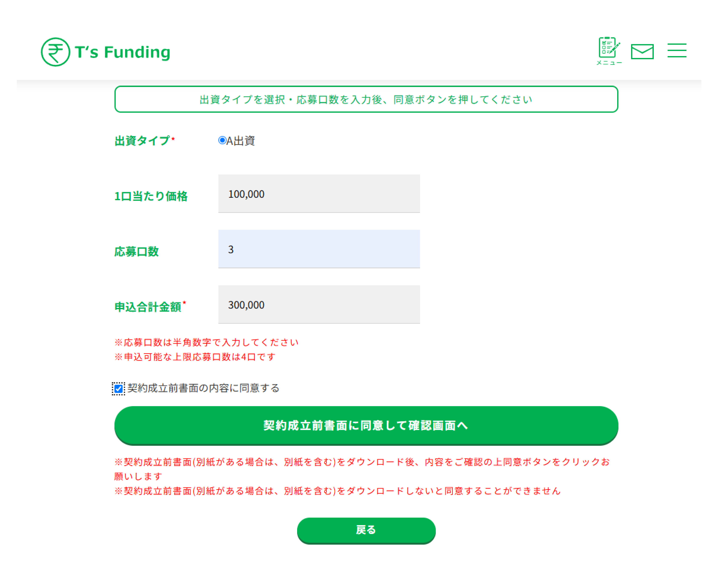
Task: Click the 申込合計金額 field showing 300,000
Action: (x=319, y=304)
